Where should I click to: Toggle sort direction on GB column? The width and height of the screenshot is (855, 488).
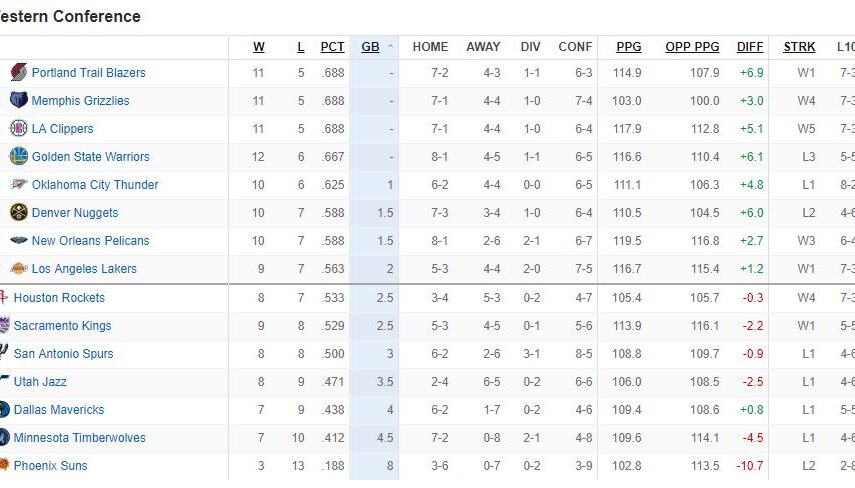click(375, 47)
